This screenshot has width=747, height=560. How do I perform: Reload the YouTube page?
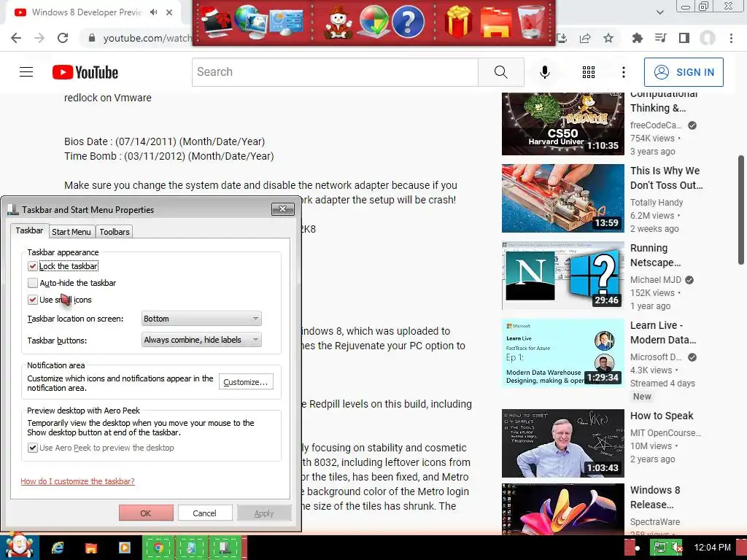tap(63, 38)
